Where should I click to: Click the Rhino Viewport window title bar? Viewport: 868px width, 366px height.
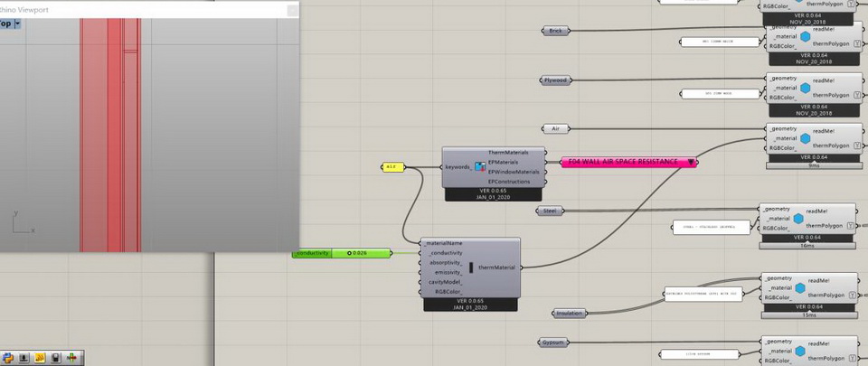[x=145, y=10]
